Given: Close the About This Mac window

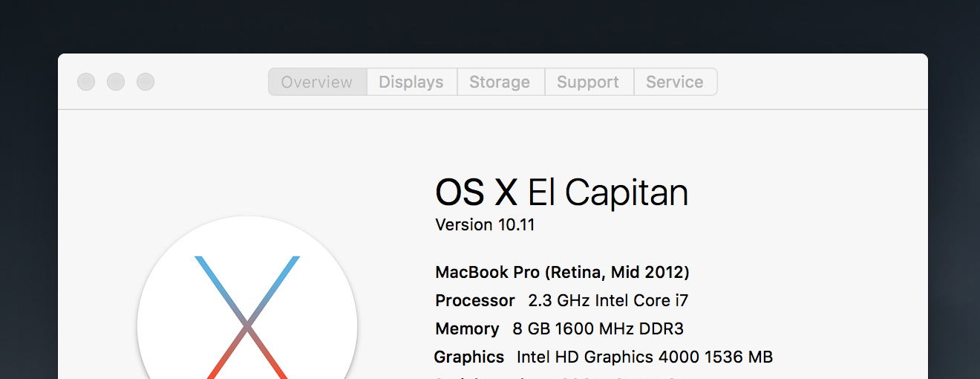Looking at the screenshot, I should 86,82.
